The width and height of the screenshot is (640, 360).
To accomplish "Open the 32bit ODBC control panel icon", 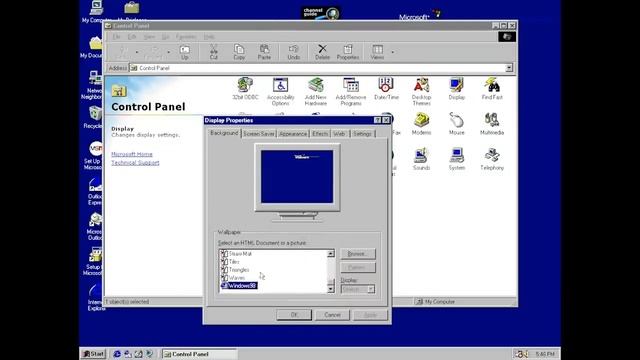I will click(x=245, y=89).
